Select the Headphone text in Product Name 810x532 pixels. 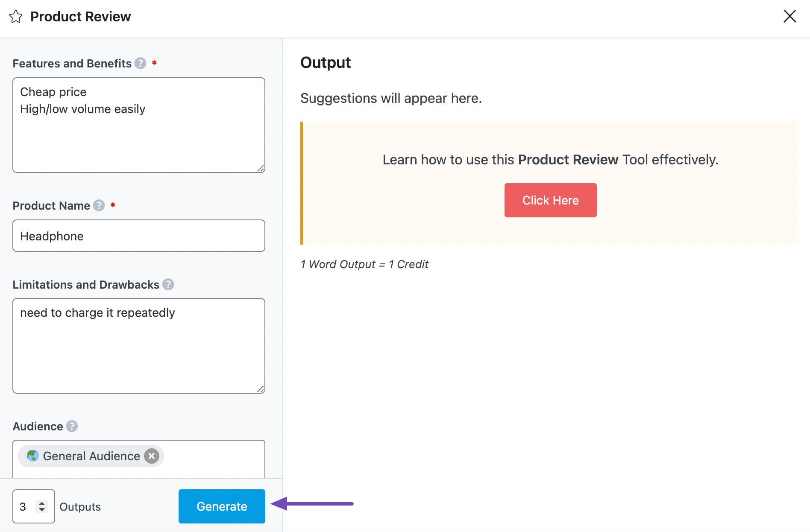(52, 236)
